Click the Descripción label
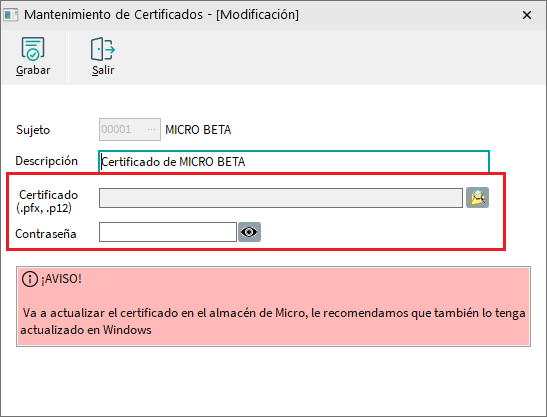The width and height of the screenshot is (547, 417). (x=46, y=161)
